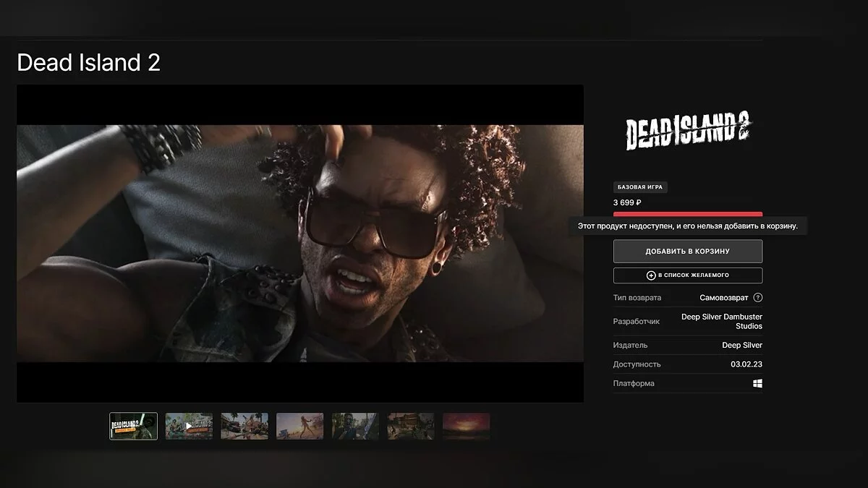
Task: Click the 'В список желаемого' wishlist button
Action: [687, 275]
